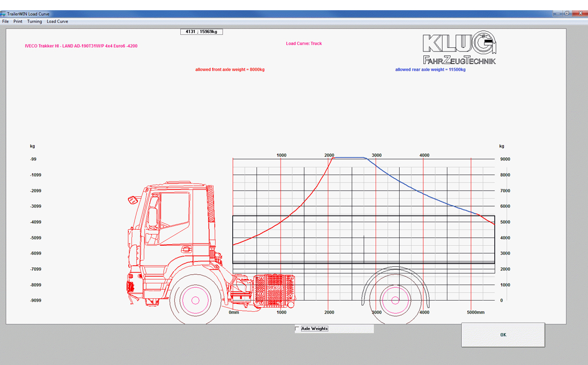
Task: Click the 9000 right axis label
Action: (505, 159)
